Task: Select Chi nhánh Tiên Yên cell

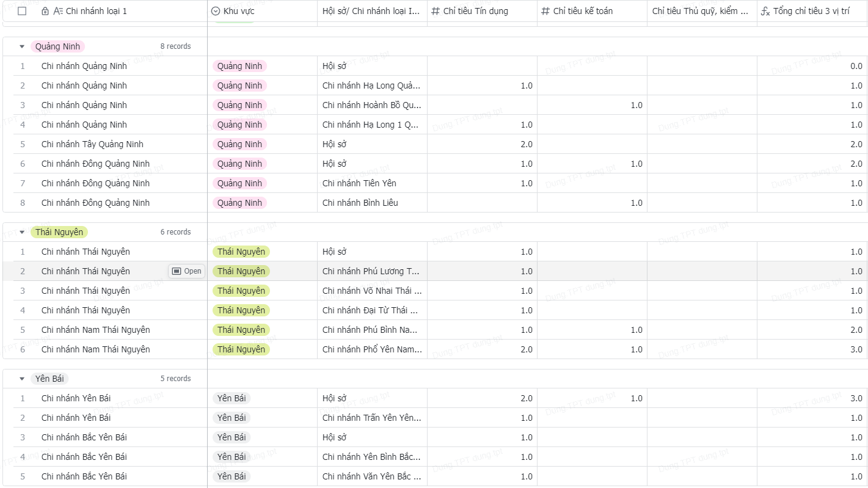Action: point(359,183)
